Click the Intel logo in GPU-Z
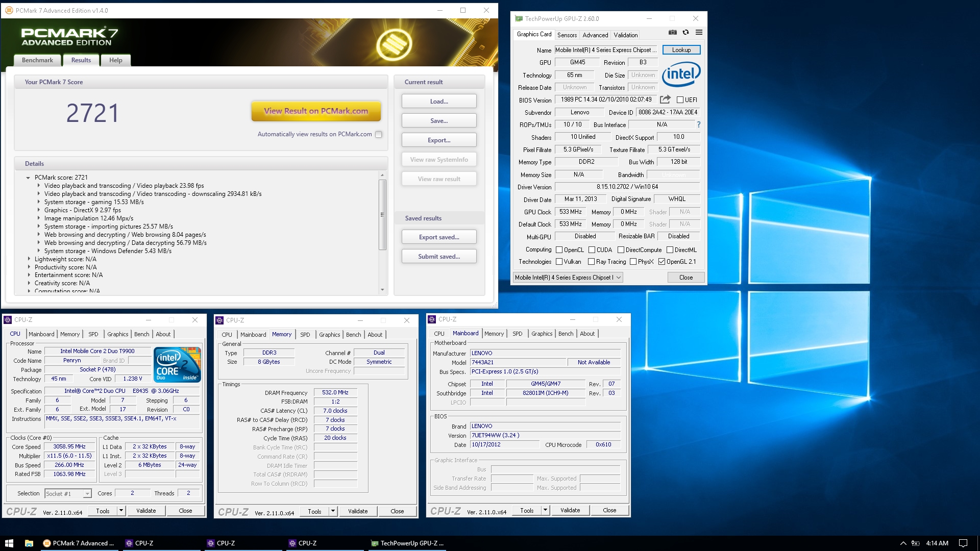Viewport: 980px width, 551px height. pyautogui.click(x=681, y=74)
